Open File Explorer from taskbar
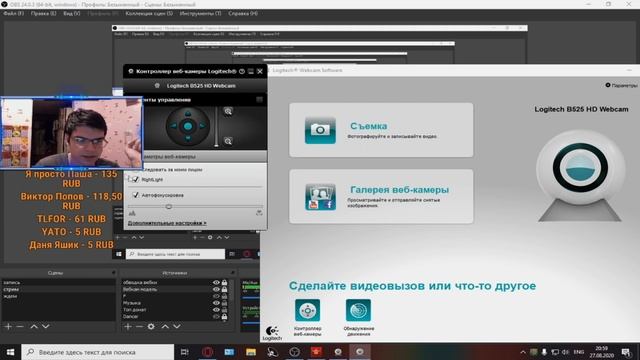Screen dimensions: 640x360 pos(251,352)
